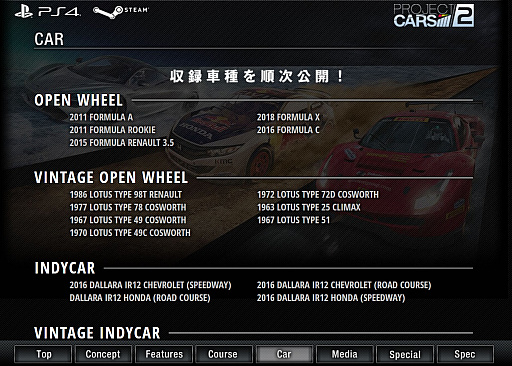512x366 pixels.
Task: Select 2018 Formula X entry
Action: [288, 117]
